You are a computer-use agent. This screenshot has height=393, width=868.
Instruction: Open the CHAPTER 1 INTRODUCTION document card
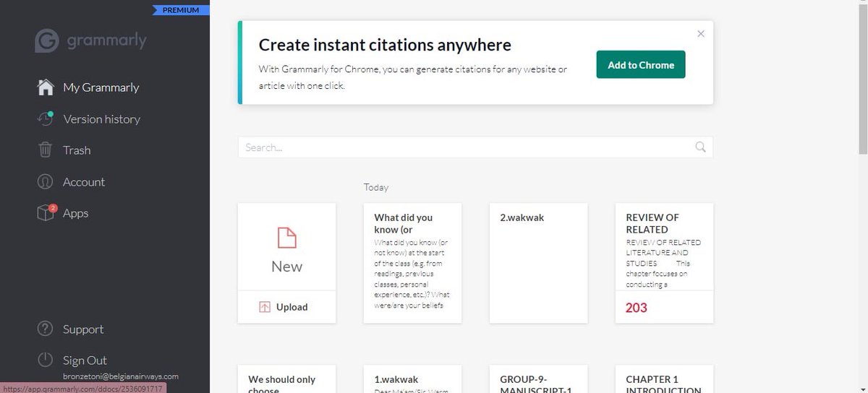coord(664,379)
